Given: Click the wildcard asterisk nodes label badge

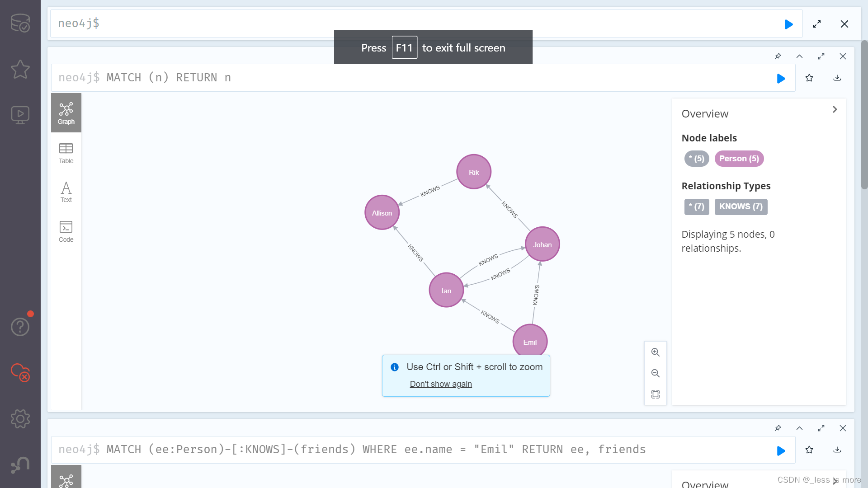Looking at the screenshot, I should pyautogui.click(x=696, y=158).
